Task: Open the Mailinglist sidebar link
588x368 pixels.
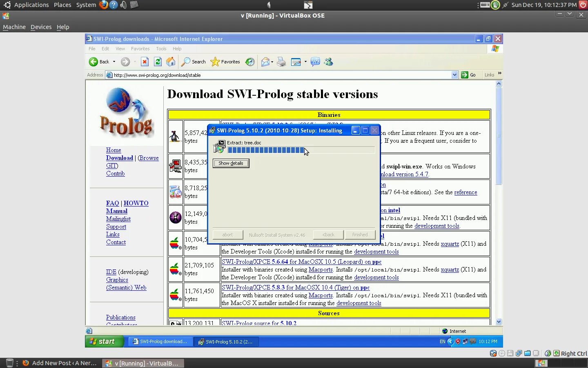Action: [118, 219]
